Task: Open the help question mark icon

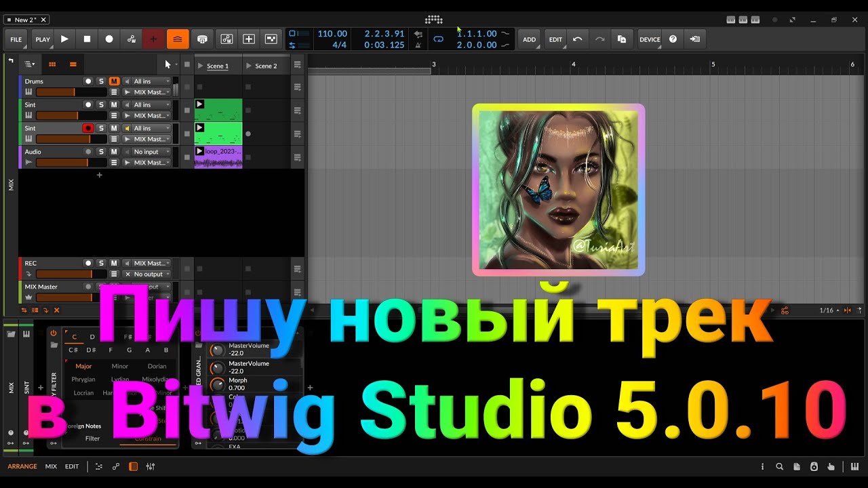Action: click(673, 39)
